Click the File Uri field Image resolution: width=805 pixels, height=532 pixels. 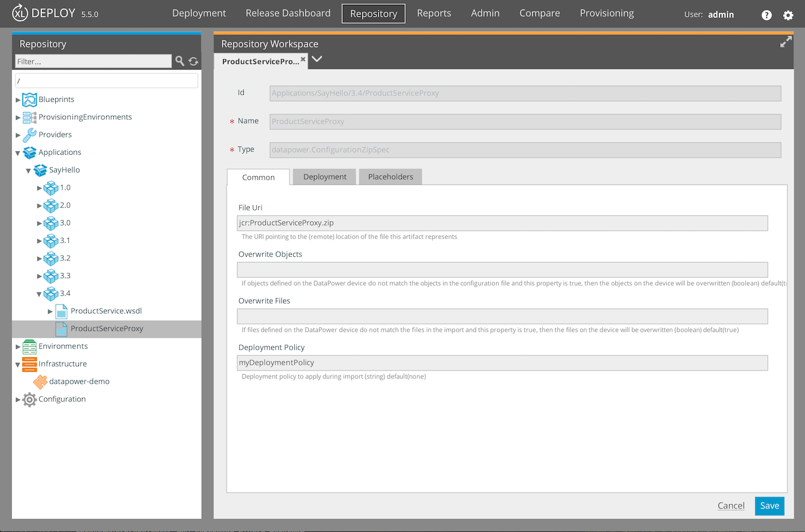coord(502,223)
